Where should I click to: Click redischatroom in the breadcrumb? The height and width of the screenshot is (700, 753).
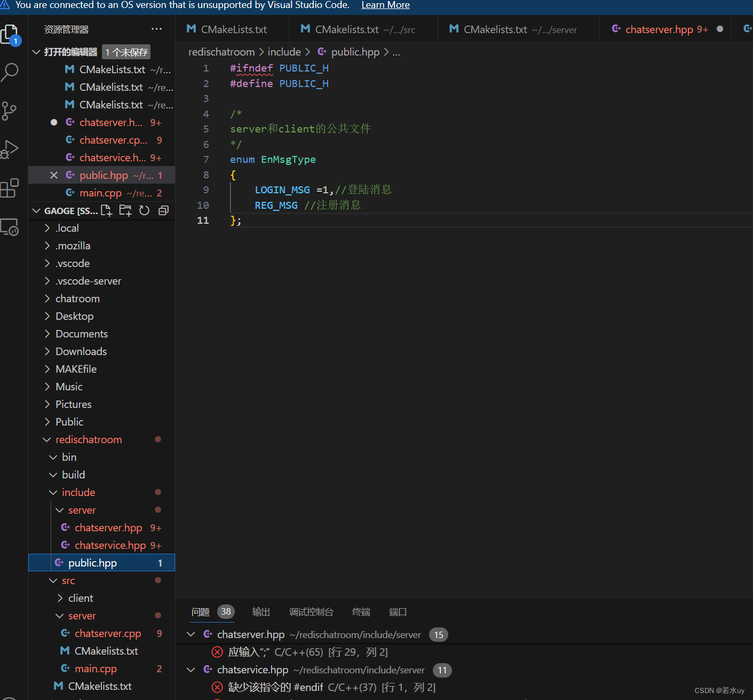pyautogui.click(x=221, y=52)
